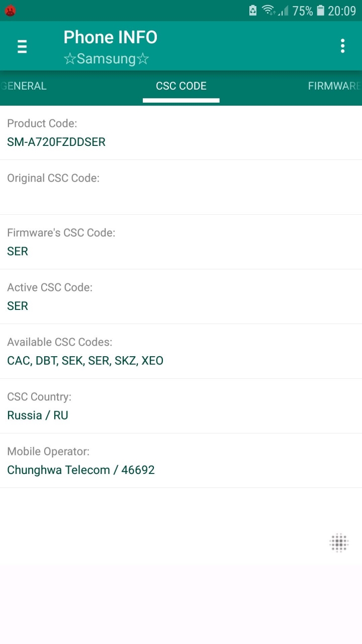Open the hamburger navigation menu
This screenshot has height=644, width=362.
pyautogui.click(x=22, y=46)
